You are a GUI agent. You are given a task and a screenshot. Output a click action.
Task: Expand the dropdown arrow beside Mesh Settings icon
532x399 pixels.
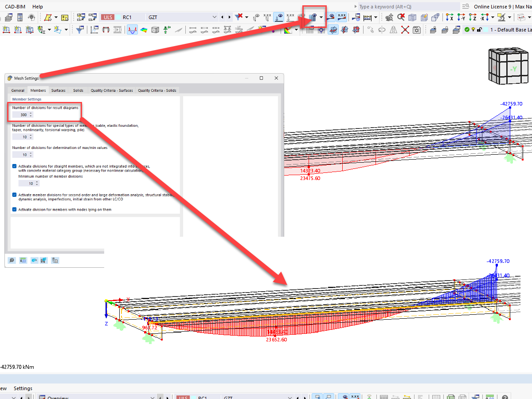pos(321,18)
